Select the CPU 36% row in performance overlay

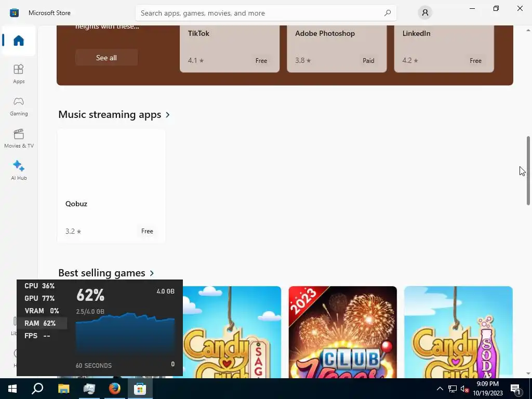[x=42, y=286]
